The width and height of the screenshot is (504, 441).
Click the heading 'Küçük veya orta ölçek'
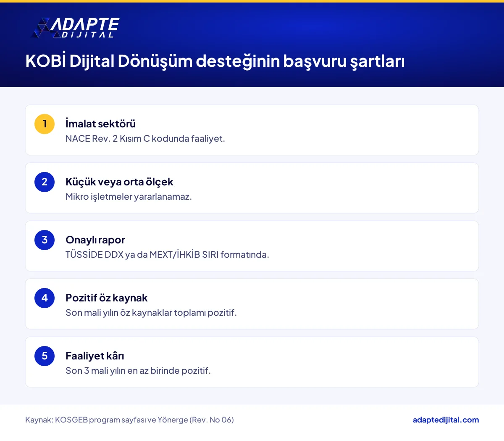(119, 182)
